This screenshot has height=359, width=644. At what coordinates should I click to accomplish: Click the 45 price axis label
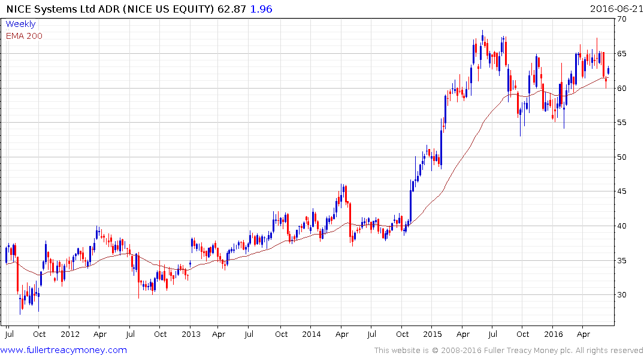[622, 191]
